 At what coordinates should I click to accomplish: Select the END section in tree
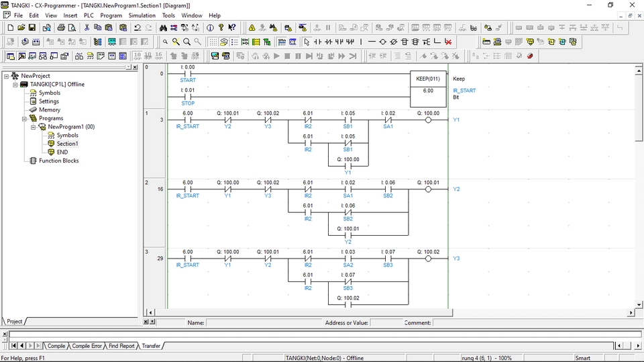click(x=62, y=152)
